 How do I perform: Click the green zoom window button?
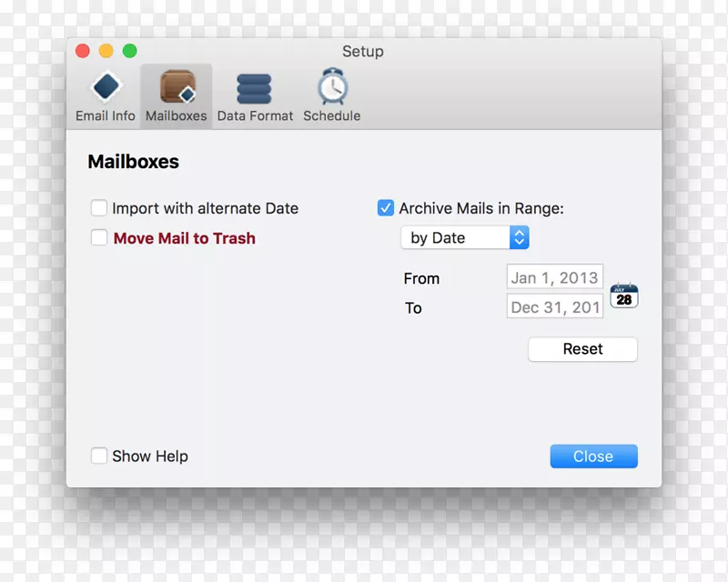pos(130,52)
